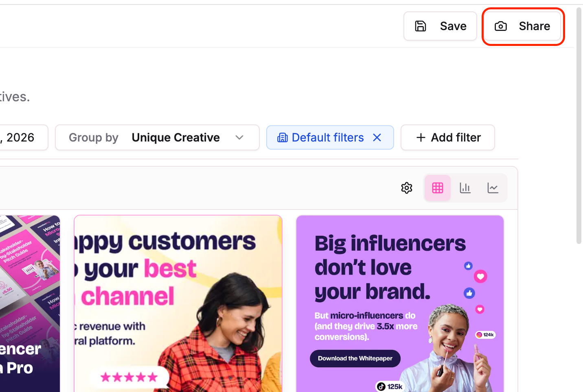The height and width of the screenshot is (392, 583).
Task: Open the date range picker ending 2026
Action: [20, 137]
